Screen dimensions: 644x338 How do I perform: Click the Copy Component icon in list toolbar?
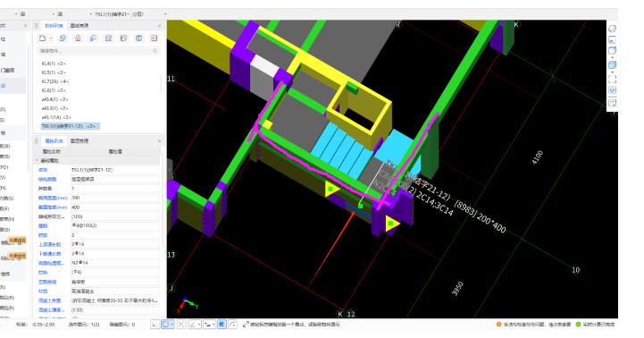tap(63, 38)
